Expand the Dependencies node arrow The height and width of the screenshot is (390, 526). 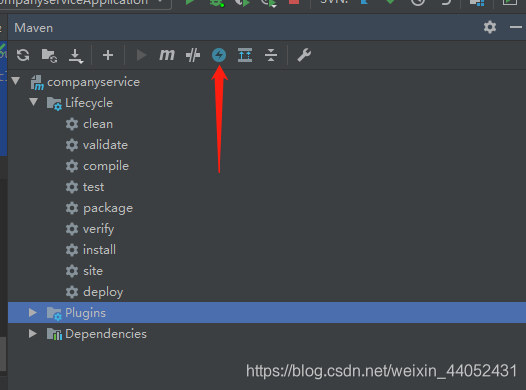click(x=33, y=333)
